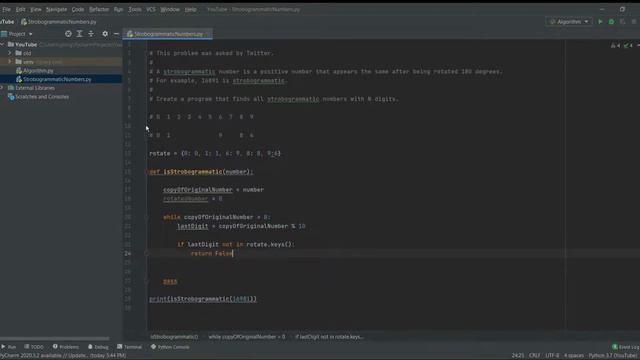Image resolution: width=640 pixels, height=360 pixels.
Task: Select StrobogrammaticNumbers.py in project tree
Action: (x=57, y=79)
